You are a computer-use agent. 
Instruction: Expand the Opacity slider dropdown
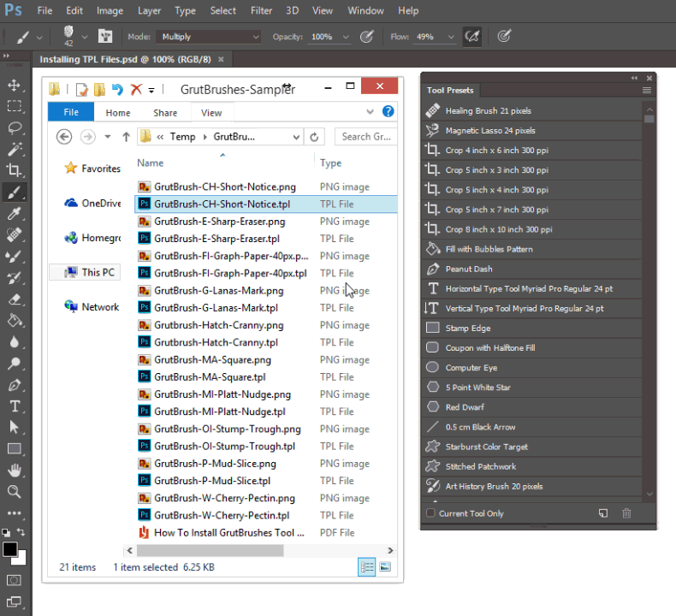click(x=345, y=37)
